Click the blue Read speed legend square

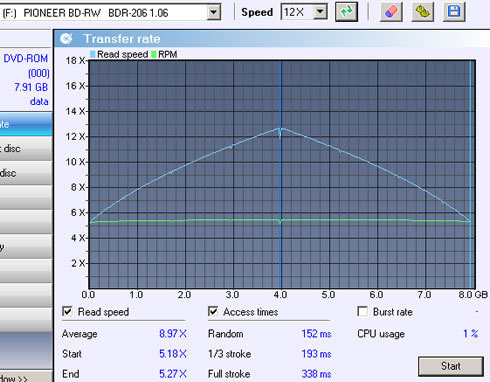[x=93, y=54]
